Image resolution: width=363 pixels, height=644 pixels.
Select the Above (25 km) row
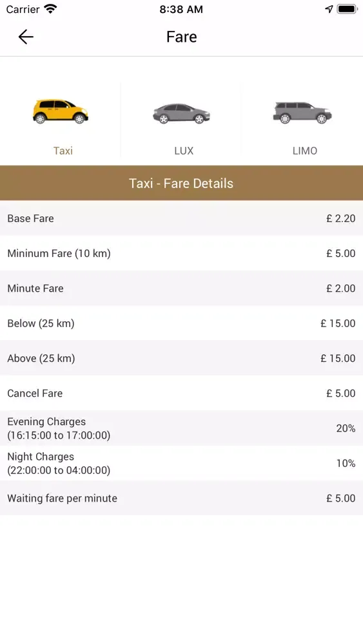tap(181, 358)
